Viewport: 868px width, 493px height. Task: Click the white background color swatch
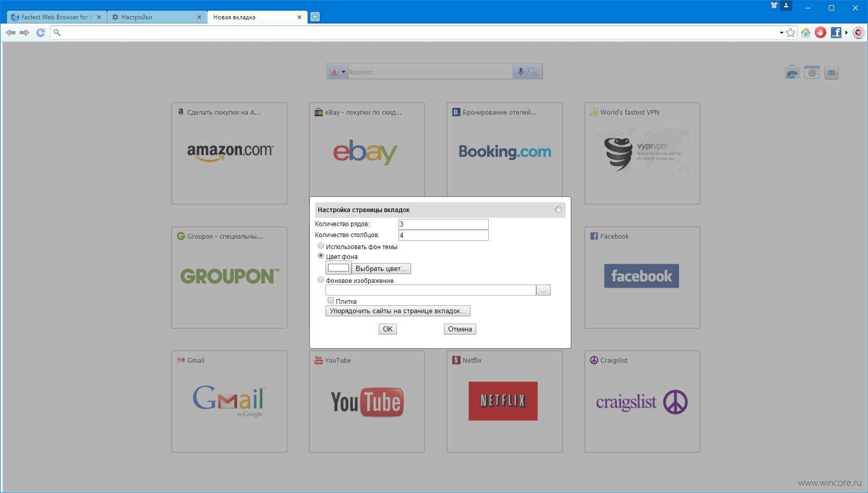(339, 268)
